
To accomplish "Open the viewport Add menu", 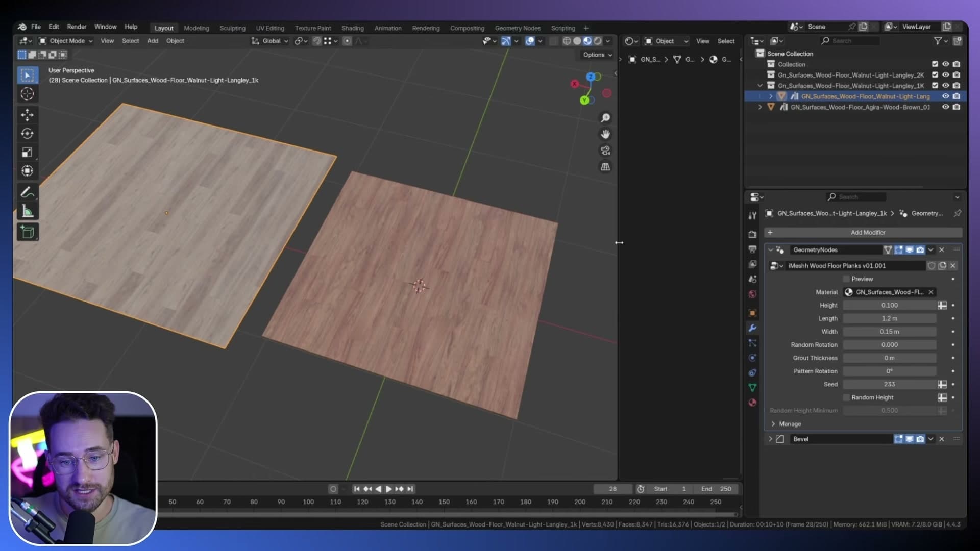I will tap(153, 41).
